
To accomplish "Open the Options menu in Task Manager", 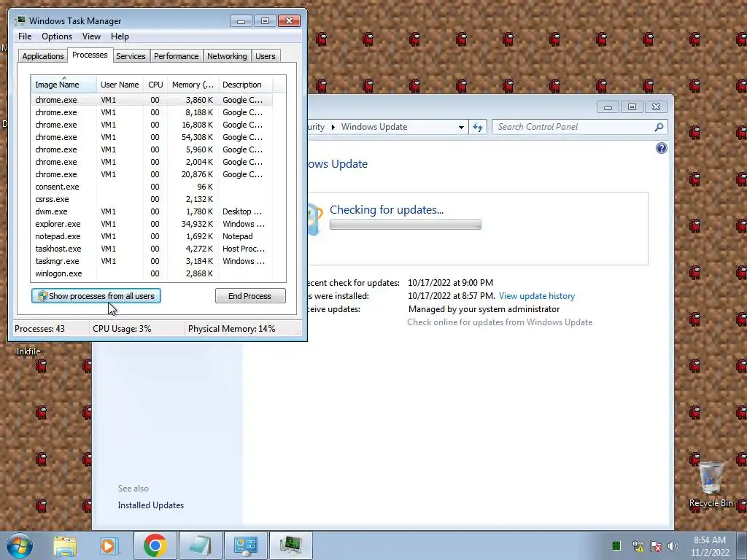I will click(57, 36).
